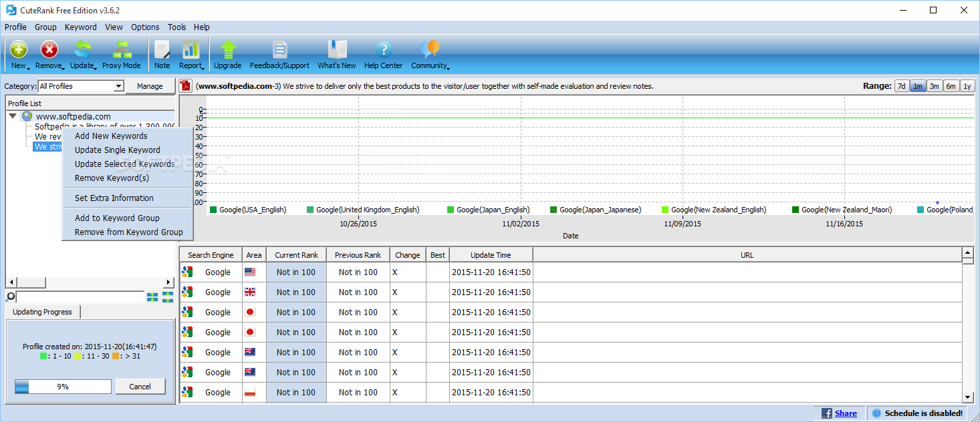Click the move-down arrow icon beside search field

click(152, 297)
